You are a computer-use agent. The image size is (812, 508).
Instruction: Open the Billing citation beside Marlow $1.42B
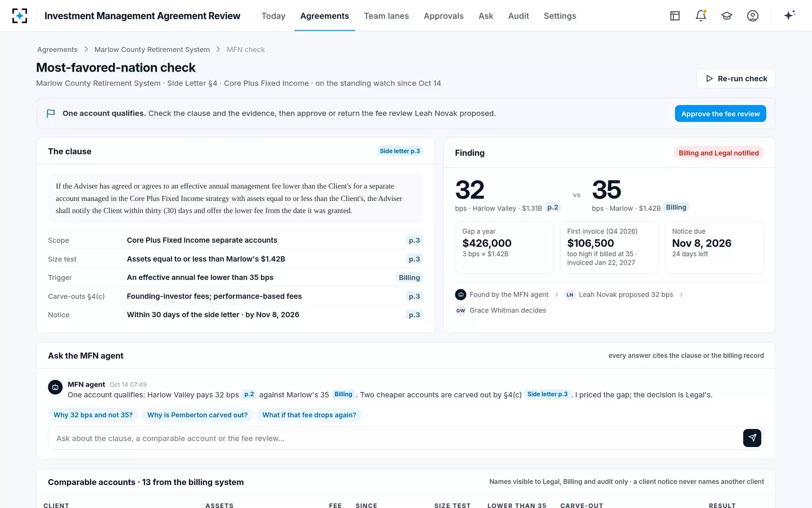click(x=676, y=208)
